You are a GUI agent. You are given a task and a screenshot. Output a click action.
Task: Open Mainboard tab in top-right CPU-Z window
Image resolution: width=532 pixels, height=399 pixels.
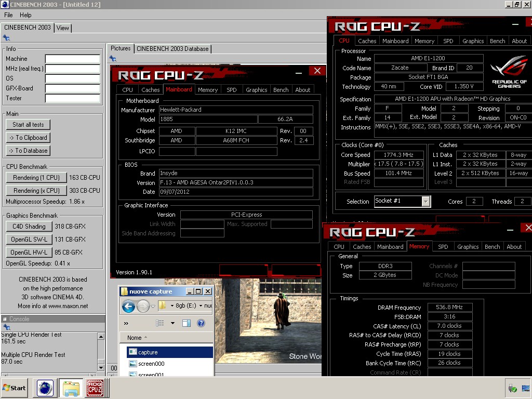pyautogui.click(x=395, y=41)
